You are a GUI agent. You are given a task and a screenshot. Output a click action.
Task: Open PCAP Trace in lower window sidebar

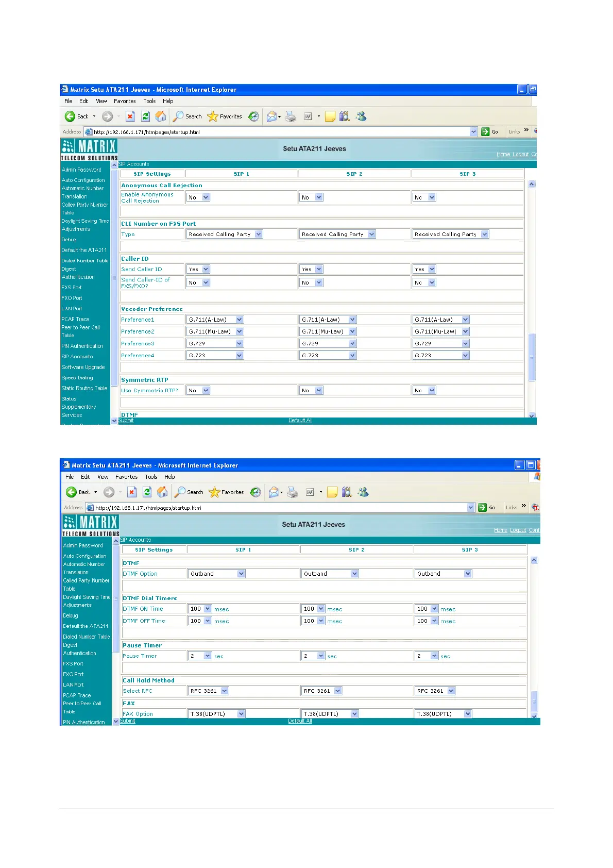pos(77,696)
